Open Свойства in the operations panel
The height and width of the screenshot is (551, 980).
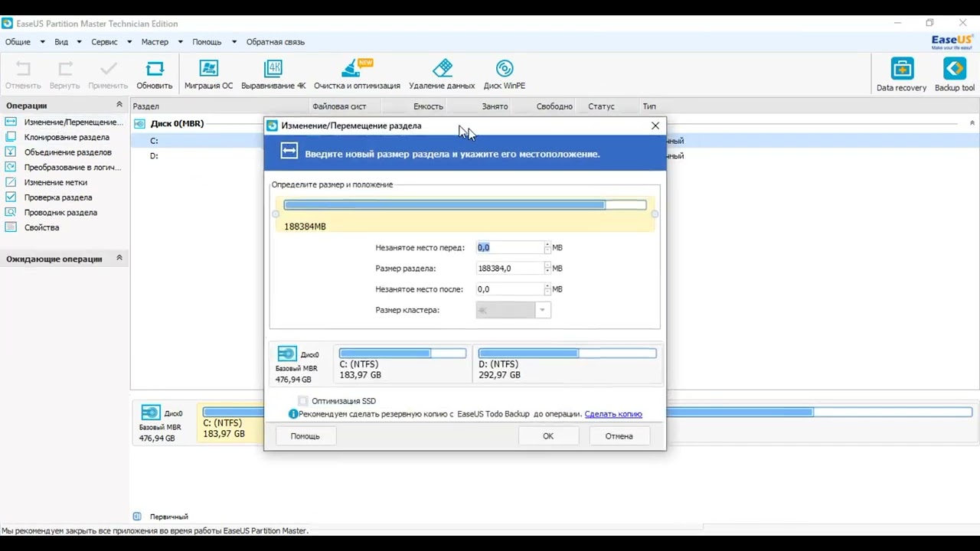coord(41,227)
